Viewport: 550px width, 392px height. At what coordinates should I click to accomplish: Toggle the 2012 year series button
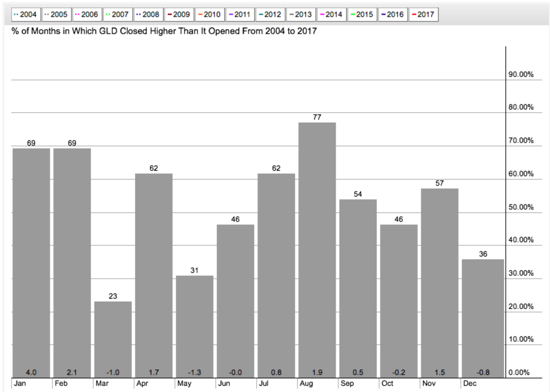[271, 15]
